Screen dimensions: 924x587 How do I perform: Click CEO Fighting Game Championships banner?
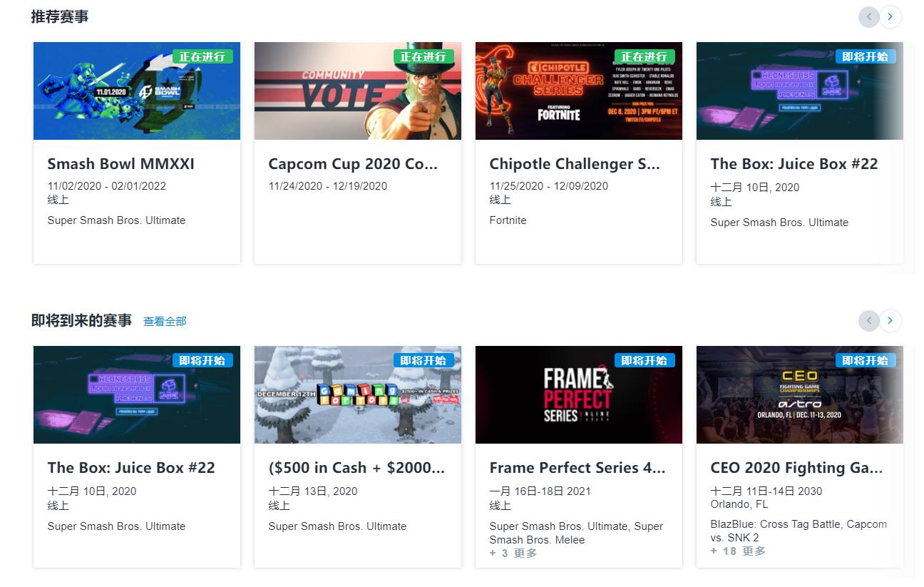click(800, 394)
